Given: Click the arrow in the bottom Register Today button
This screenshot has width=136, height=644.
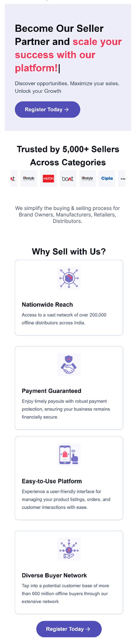Looking at the screenshot, I should tap(88, 629).
